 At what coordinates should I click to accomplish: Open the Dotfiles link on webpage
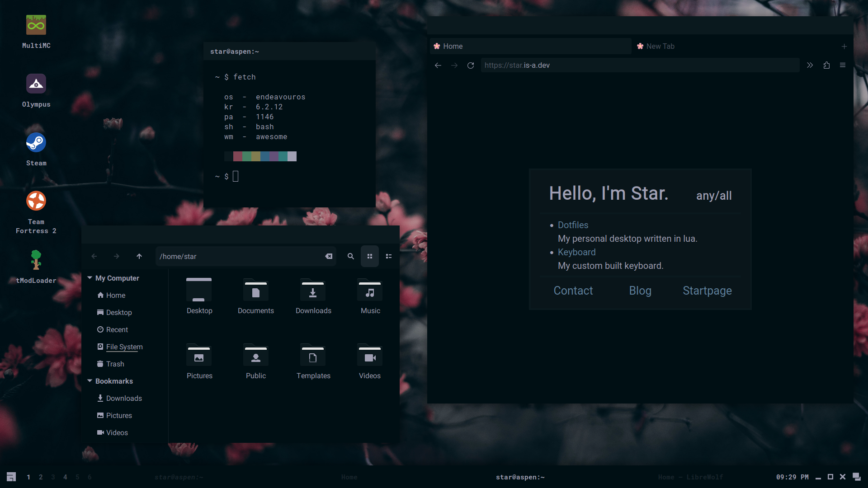[573, 225]
